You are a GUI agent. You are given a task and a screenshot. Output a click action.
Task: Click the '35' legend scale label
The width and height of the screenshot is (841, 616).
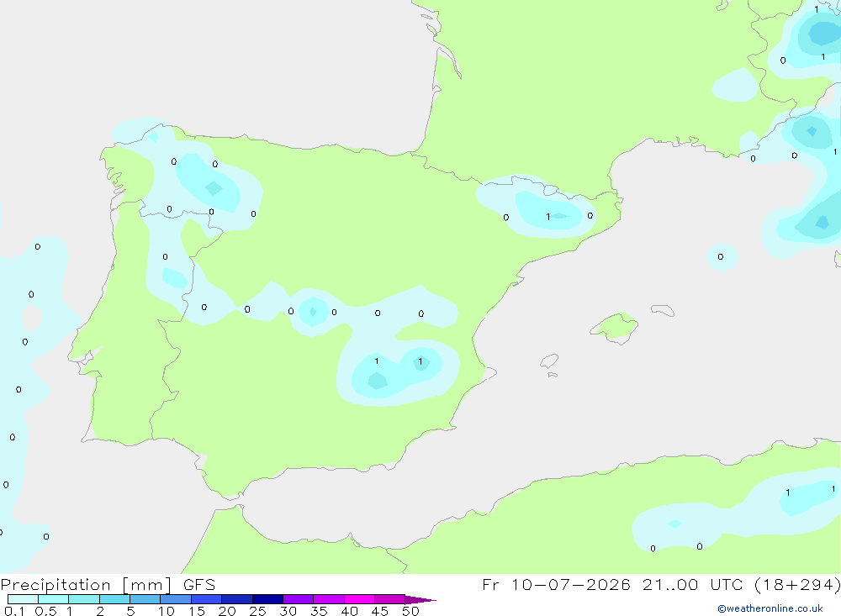pos(319,611)
